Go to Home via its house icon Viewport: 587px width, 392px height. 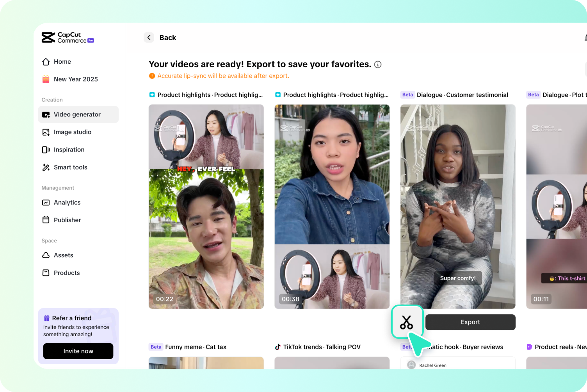(x=46, y=62)
